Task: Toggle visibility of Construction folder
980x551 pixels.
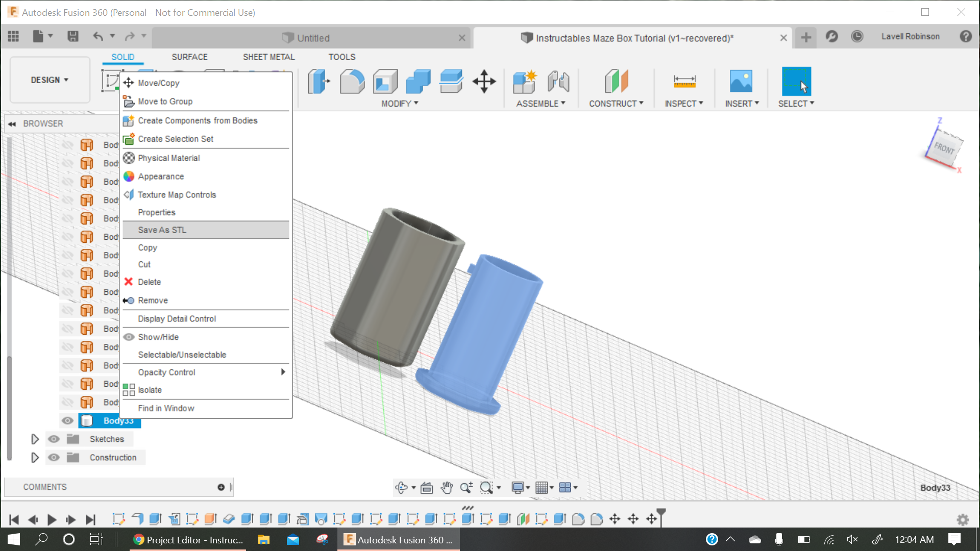Action: pos(54,458)
